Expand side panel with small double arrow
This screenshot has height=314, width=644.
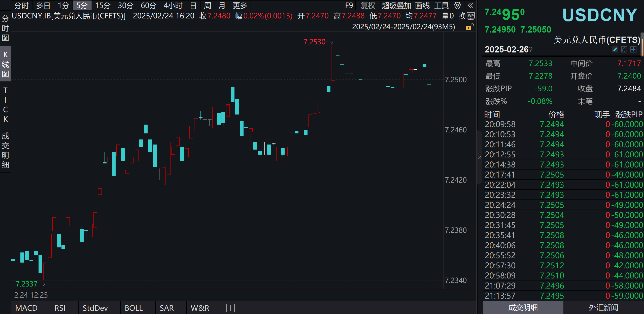point(480,158)
